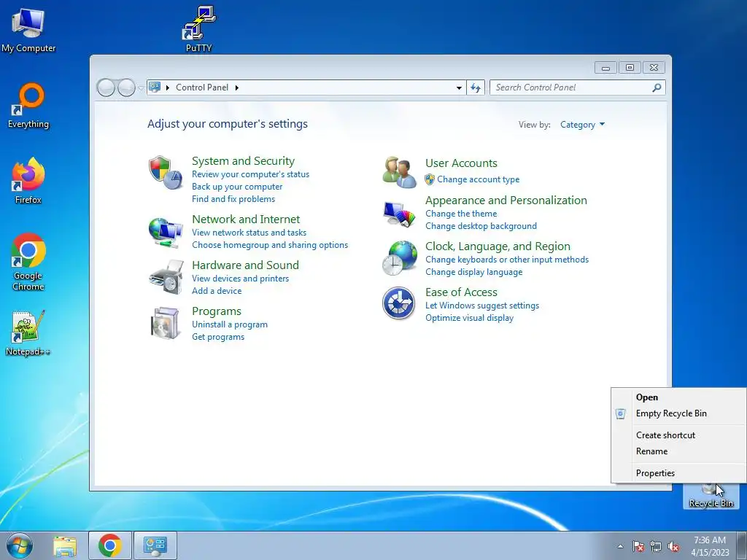Click the Control Panel taskbar button
The height and width of the screenshot is (560, 747).
point(155,545)
